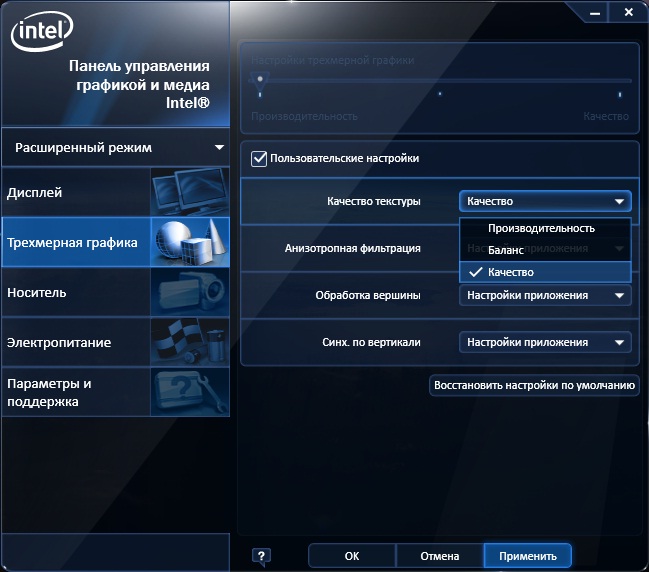Click the Options and support wrench icon
The height and width of the screenshot is (572, 649).
click(x=190, y=392)
